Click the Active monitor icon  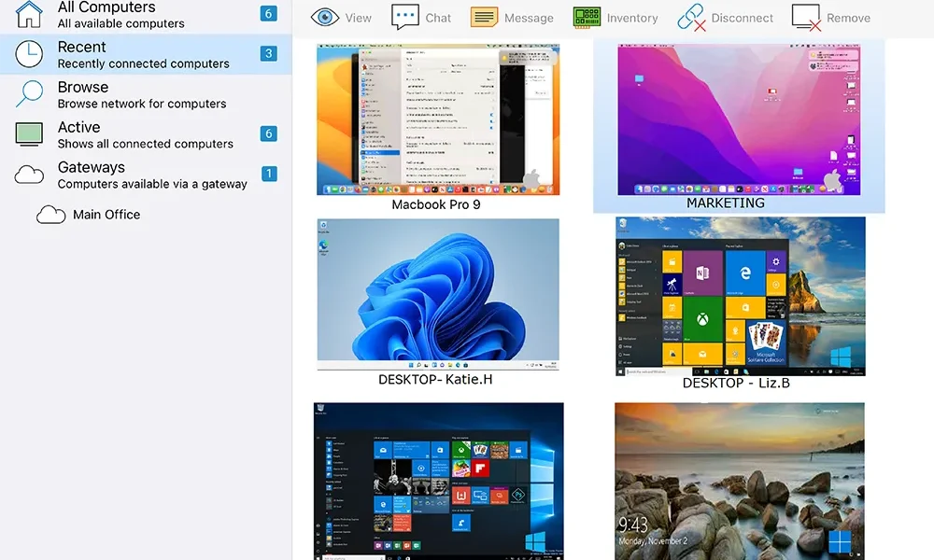pos(30,134)
